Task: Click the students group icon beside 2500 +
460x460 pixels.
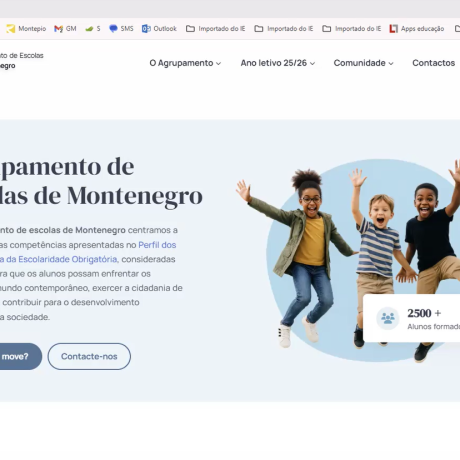Action: [x=388, y=318]
